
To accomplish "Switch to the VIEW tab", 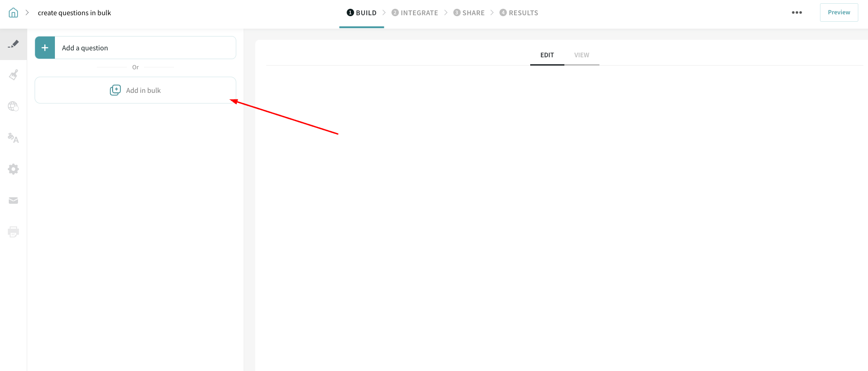I will pyautogui.click(x=581, y=55).
